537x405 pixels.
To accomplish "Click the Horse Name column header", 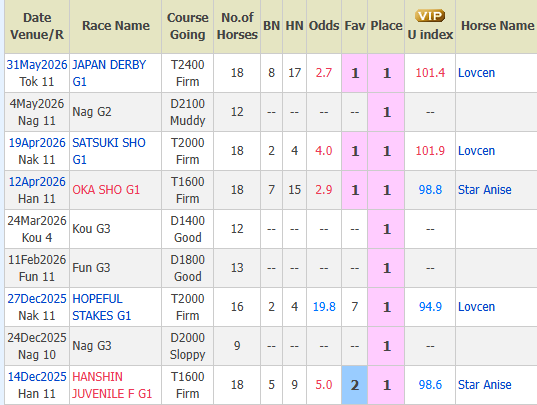I will 497,26.
